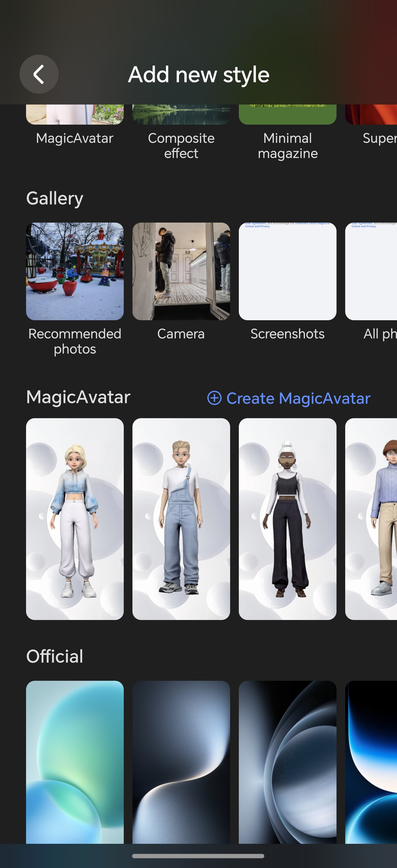This screenshot has width=397, height=868.
Task: Tap the 'Official' section heading
Action: [55, 656]
